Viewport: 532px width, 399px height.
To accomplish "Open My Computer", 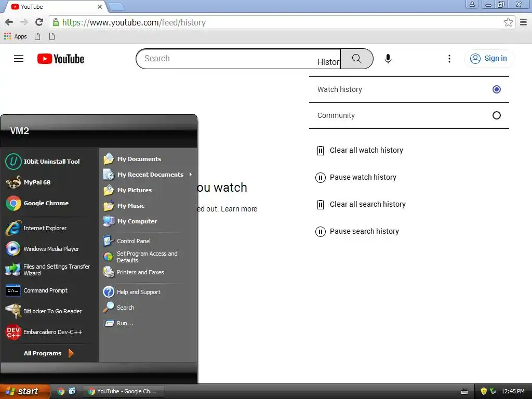I will point(130,221).
